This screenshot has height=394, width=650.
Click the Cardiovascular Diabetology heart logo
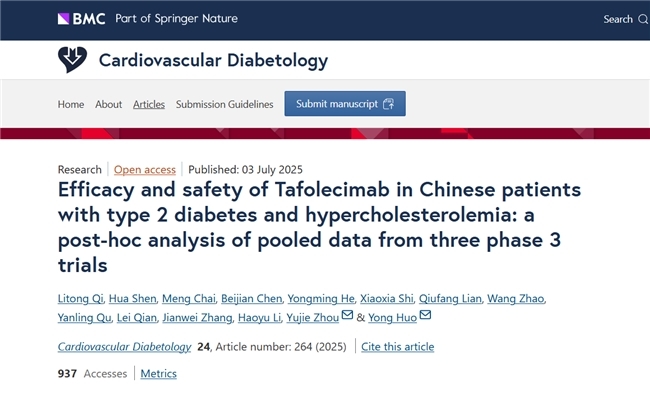tap(73, 60)
